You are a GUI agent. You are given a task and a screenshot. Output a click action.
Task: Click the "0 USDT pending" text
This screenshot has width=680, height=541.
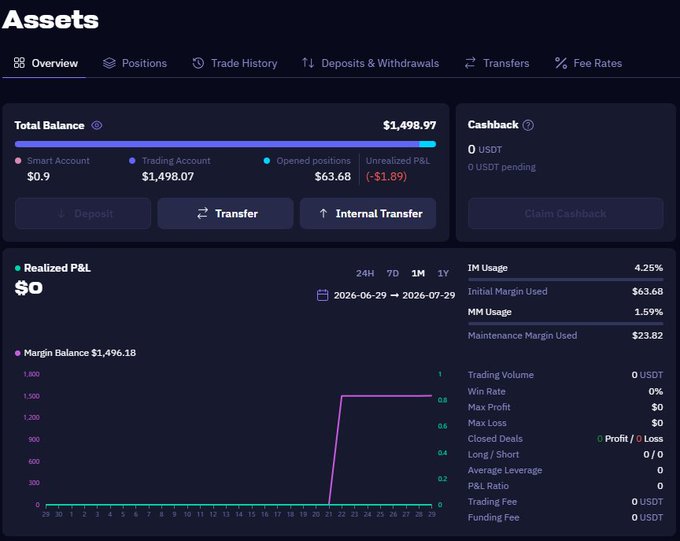pyautogui.click(x=501, y=167)
